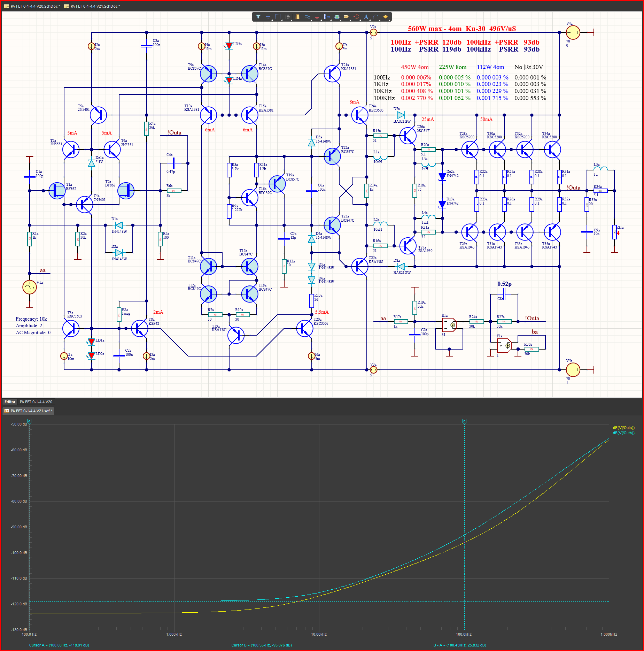Screen dimensions: 644x651
Task: Choose the place part tool
Action: coord(297,17)
